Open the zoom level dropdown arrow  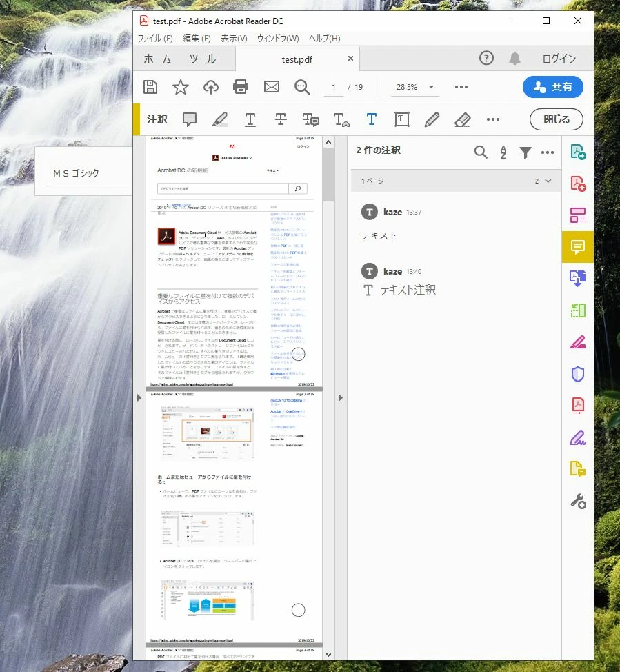(x=432, y=87)
